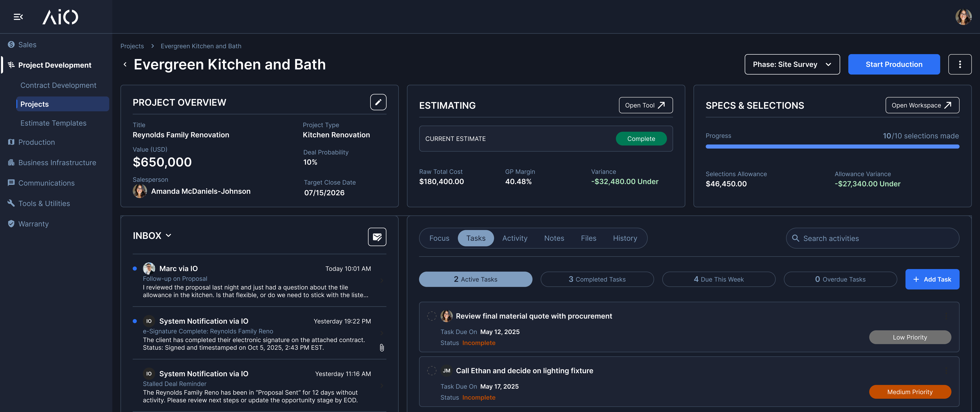The height and width of the screenshot is (412, 980).
Task: Click the Sales dollar icon
Action: tap(11, 45)
